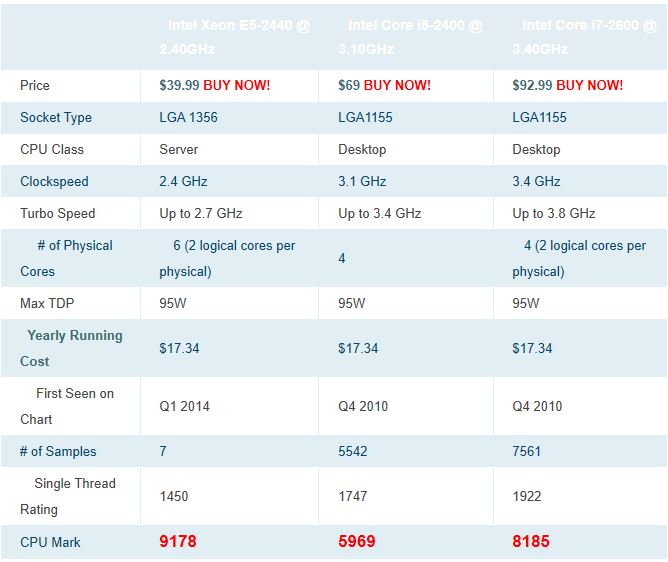Select the CPU Mark score 8185

pyautogui.click(x=531, y=542)
